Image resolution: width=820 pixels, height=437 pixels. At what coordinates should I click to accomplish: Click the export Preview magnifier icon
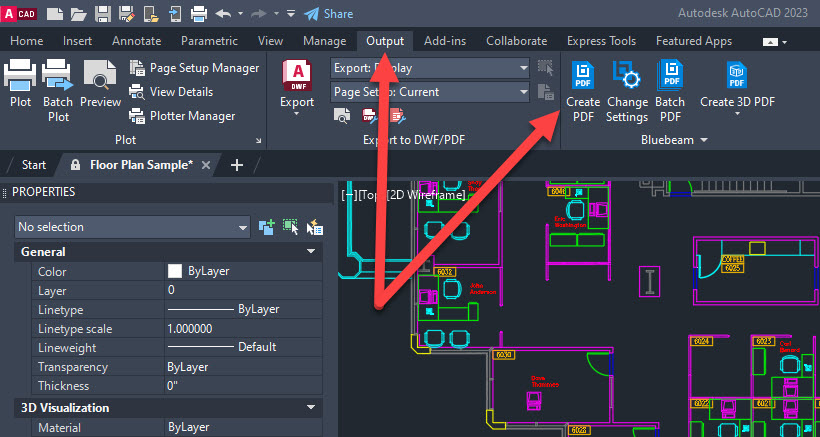[342, 115]
